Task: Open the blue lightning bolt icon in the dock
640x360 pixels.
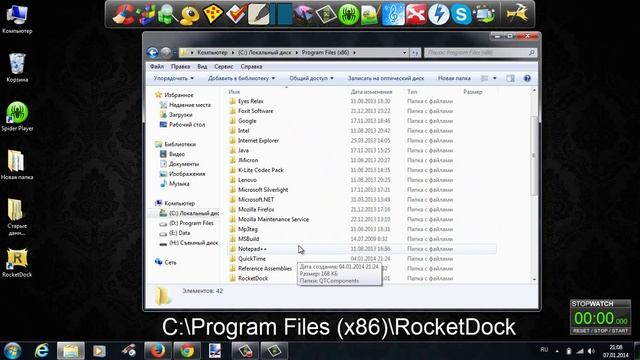Action: pyautogui.click(x=439, y=15)
